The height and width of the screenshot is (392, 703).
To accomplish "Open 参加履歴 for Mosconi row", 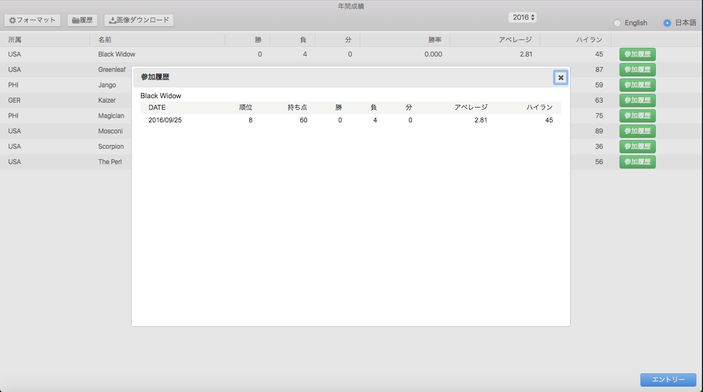I will (638, 131).
